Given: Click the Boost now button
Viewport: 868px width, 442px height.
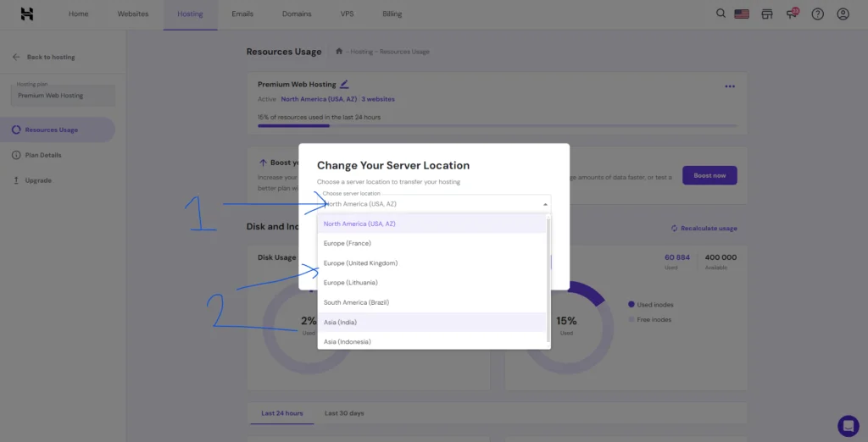Looking at the screenshot, I should (x=709, y=175).
